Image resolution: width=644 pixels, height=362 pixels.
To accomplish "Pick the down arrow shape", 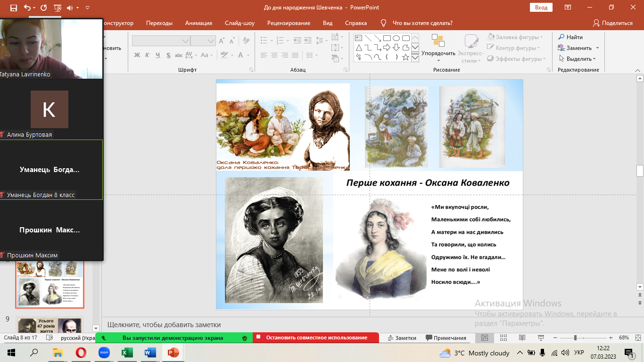I will pyautogui.click(x=396, y=48).
